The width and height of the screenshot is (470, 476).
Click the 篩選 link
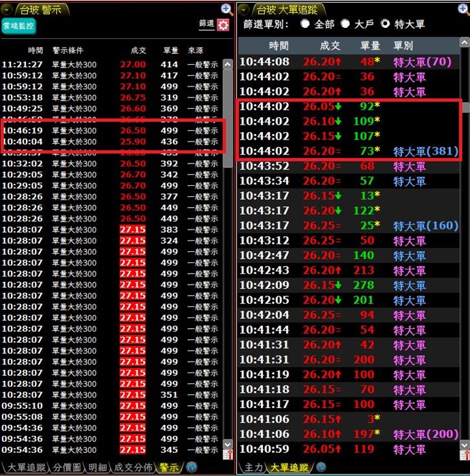tap(207, 24)
